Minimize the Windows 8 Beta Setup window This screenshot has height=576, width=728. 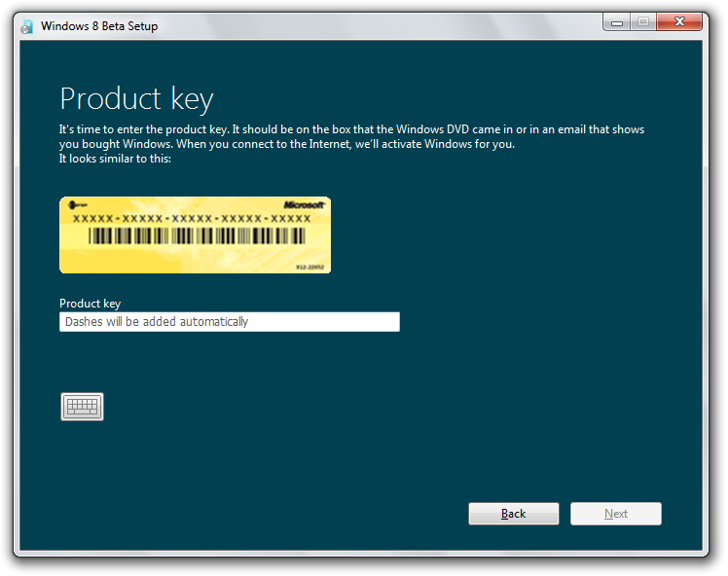[617, 21]
